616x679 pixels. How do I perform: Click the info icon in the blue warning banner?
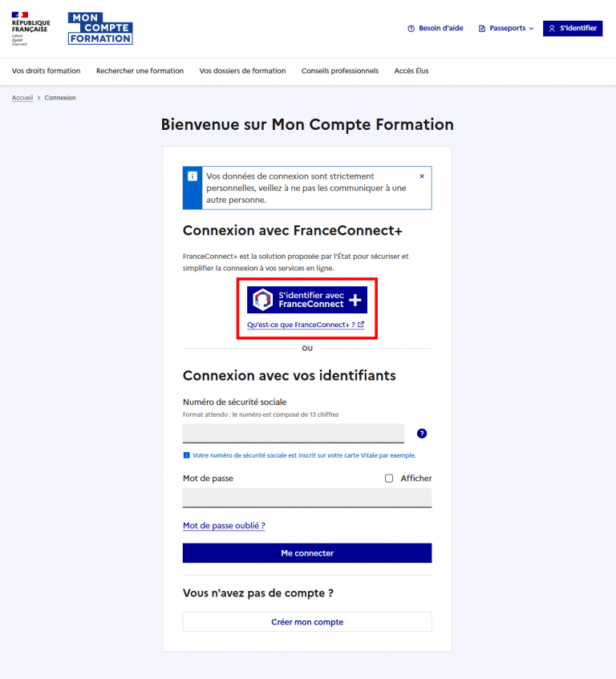coord(192,176)
